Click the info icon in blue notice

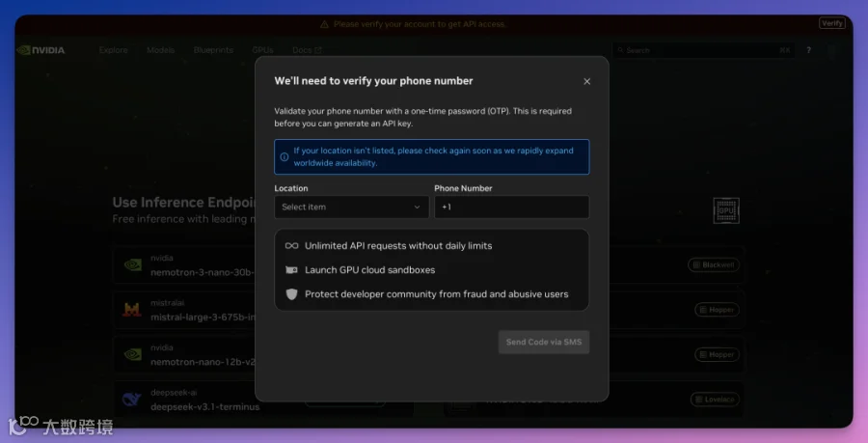(284, 156)
